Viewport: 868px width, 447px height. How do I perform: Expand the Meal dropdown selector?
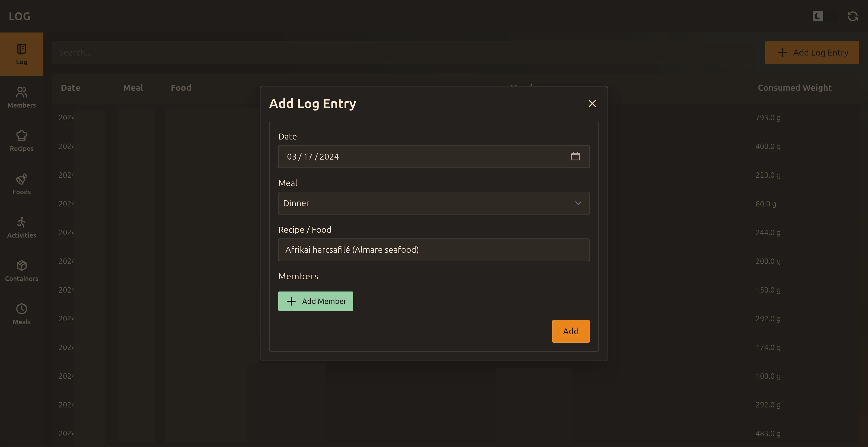click(434, 203)
